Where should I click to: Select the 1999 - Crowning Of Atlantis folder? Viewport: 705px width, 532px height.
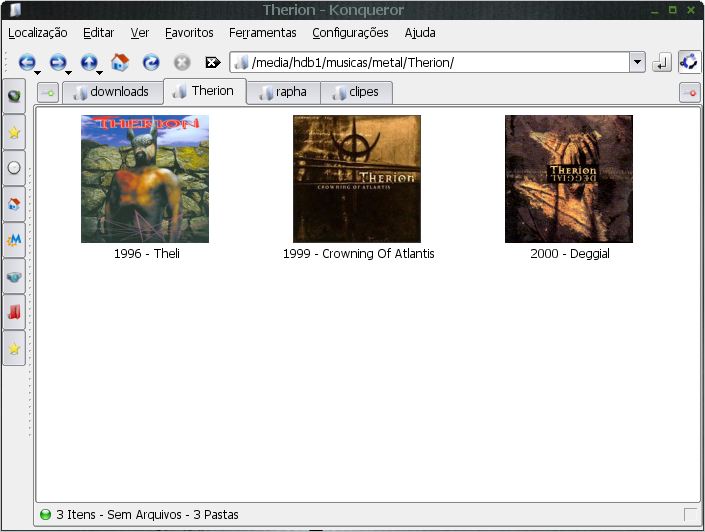coord(357,180)
